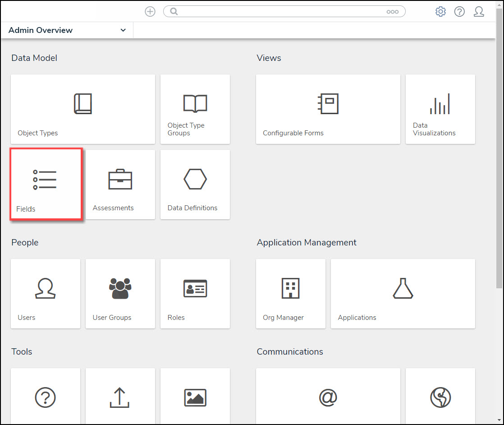504x425 pixels.
Task: Open the user profile menu
Action: [479, 12]
